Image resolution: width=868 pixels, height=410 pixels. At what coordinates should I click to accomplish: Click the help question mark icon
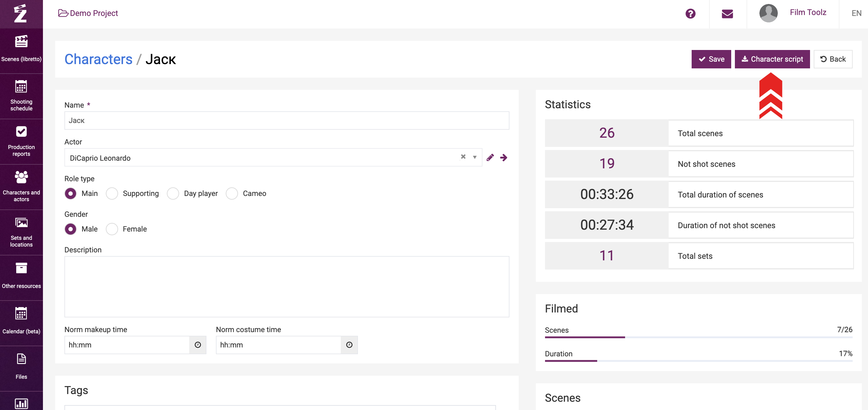pos(690,13)
